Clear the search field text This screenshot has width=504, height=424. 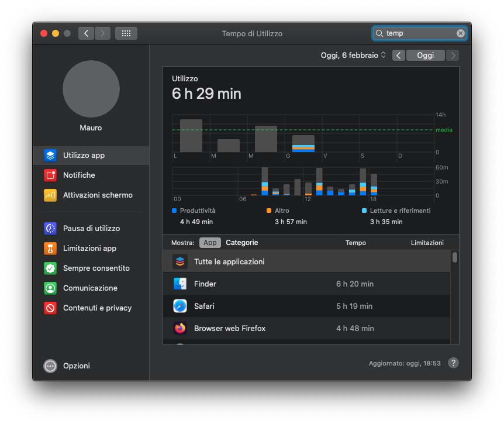[x=461, y=33]
